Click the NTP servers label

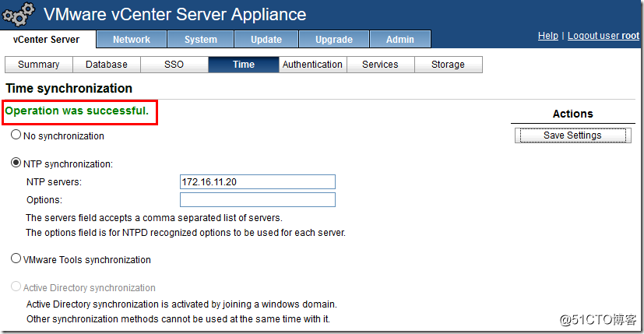(54, 182)
